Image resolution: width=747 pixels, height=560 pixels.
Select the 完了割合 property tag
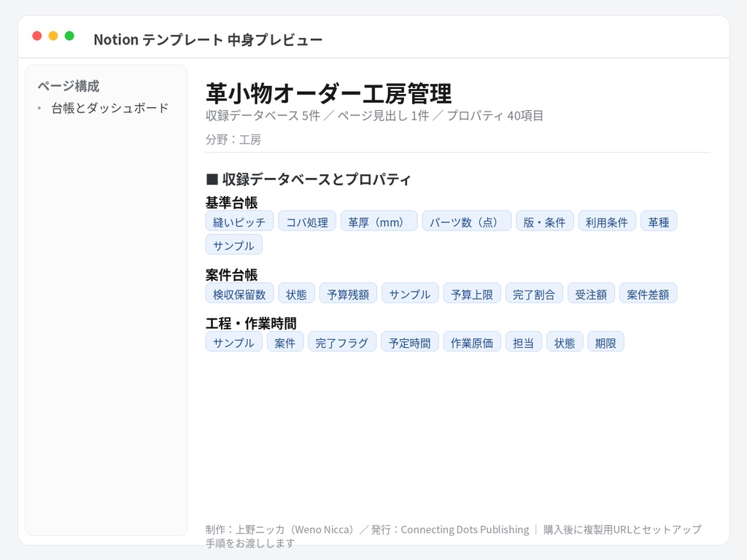[x=535, y=293]
